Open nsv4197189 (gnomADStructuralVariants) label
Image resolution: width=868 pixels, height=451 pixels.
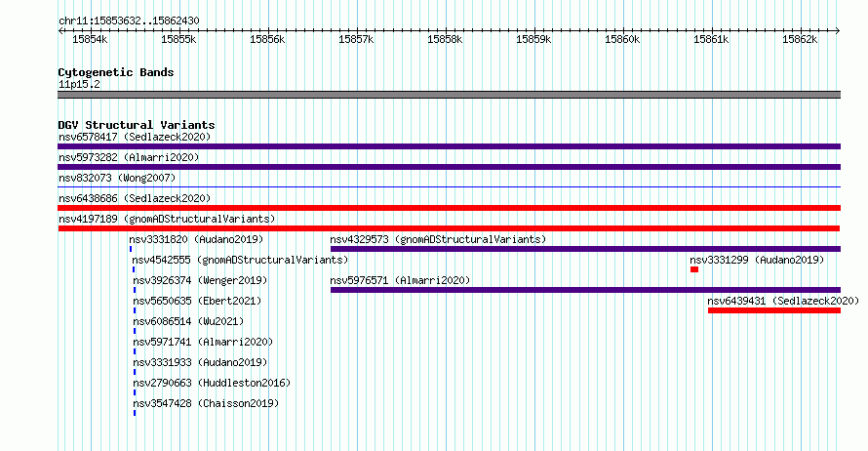pos(167,219)
